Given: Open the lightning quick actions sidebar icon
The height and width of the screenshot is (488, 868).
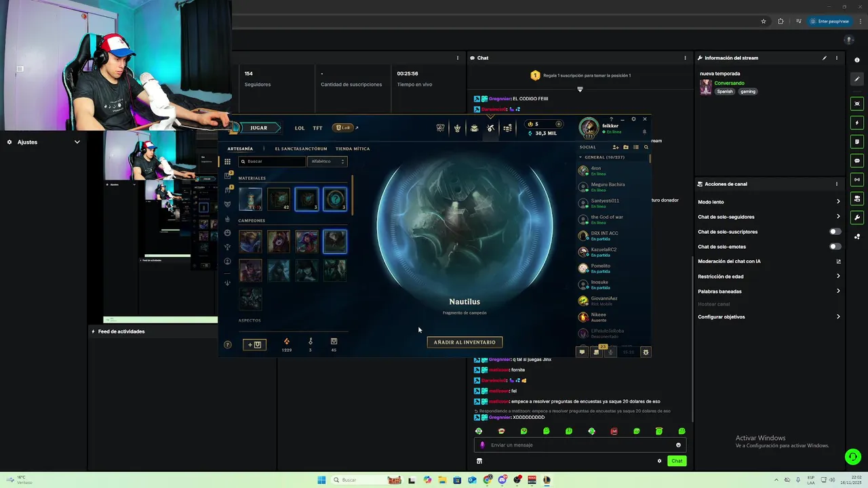Looking at the screenshot, I should click(x=857, y=123).
